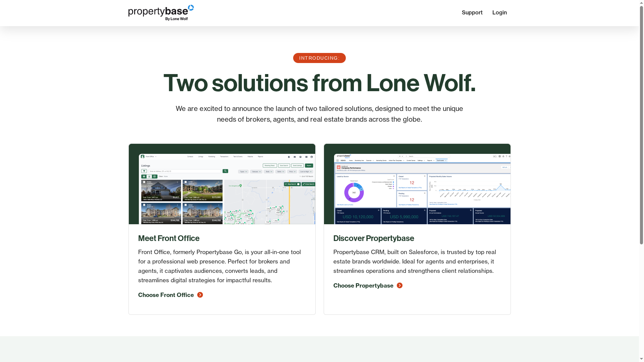Open the Dashboards dropdown in Propertybase navigation
Screen dimensions: 644x362
pyautogui.click(x=441, y=161)
